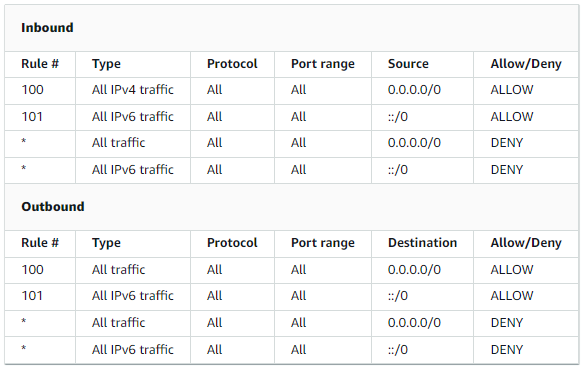Image resolution: width=586 pixels, height=371 pixels.
Task: Click outbound rule 101 destination ::/0
Action: 398,296
